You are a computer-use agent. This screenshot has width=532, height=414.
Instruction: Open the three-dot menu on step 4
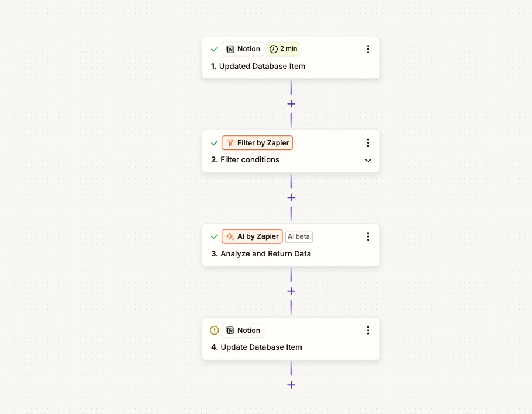pos(368,330)
